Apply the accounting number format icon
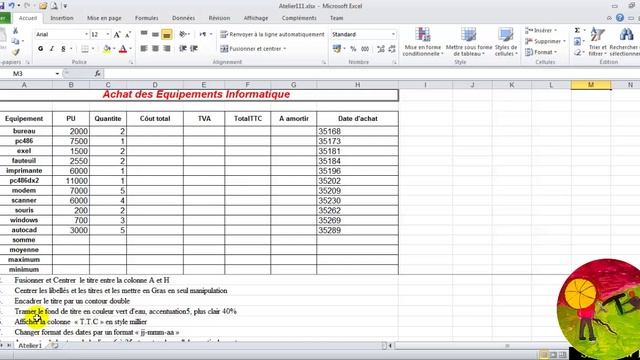The width and height of the screenshot is (640, 360). [337, 49]
